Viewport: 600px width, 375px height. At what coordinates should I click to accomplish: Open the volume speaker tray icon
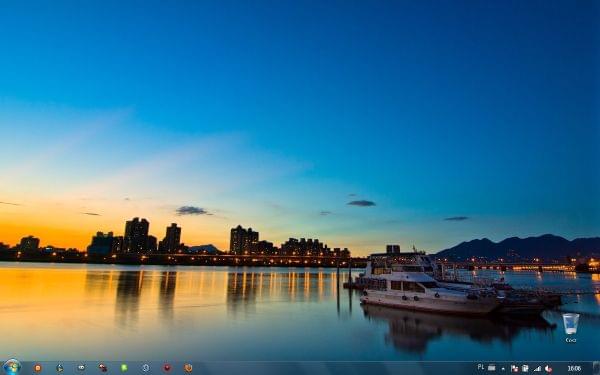pyautogui.click(x=548, y=369)
